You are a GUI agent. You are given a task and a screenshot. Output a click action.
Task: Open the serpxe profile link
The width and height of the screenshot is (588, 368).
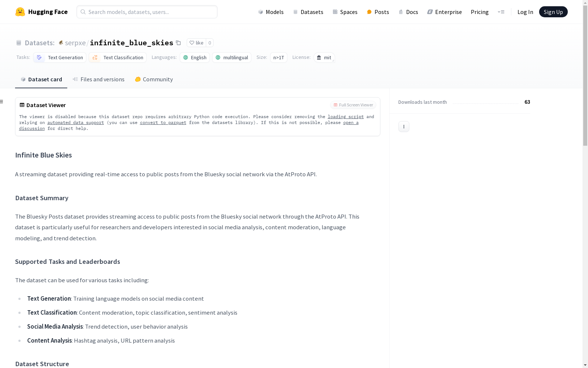(x=75, y=43)
